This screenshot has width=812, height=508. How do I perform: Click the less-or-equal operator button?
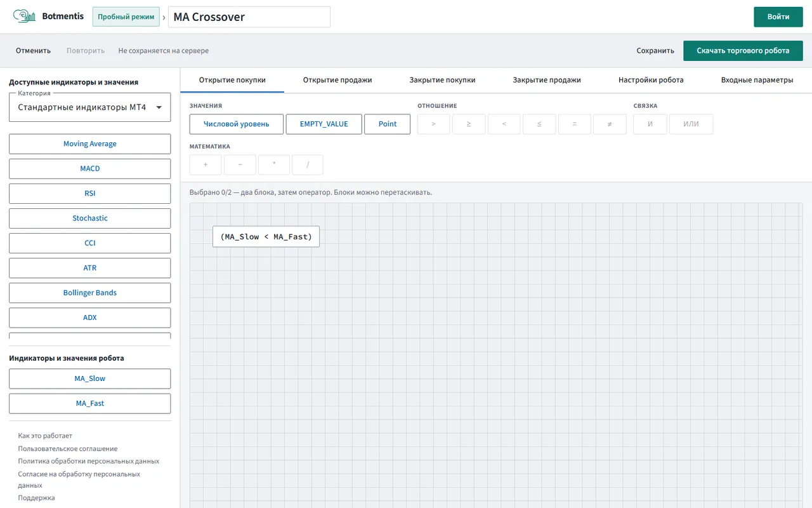point(539,124)
